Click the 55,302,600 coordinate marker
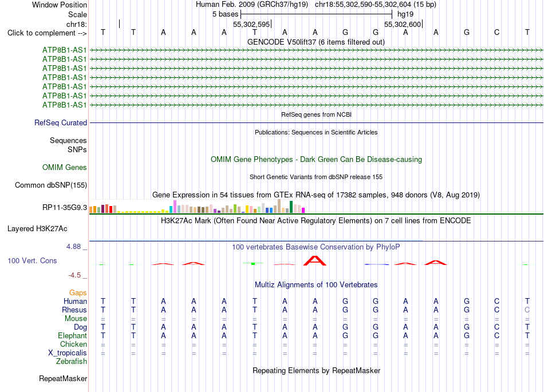 (403, 24)
